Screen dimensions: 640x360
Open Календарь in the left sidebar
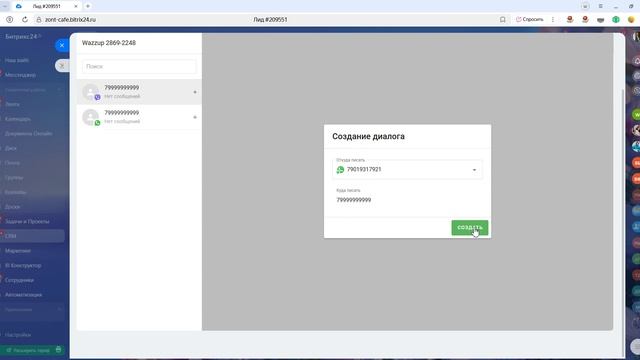(x=18, y=119)
